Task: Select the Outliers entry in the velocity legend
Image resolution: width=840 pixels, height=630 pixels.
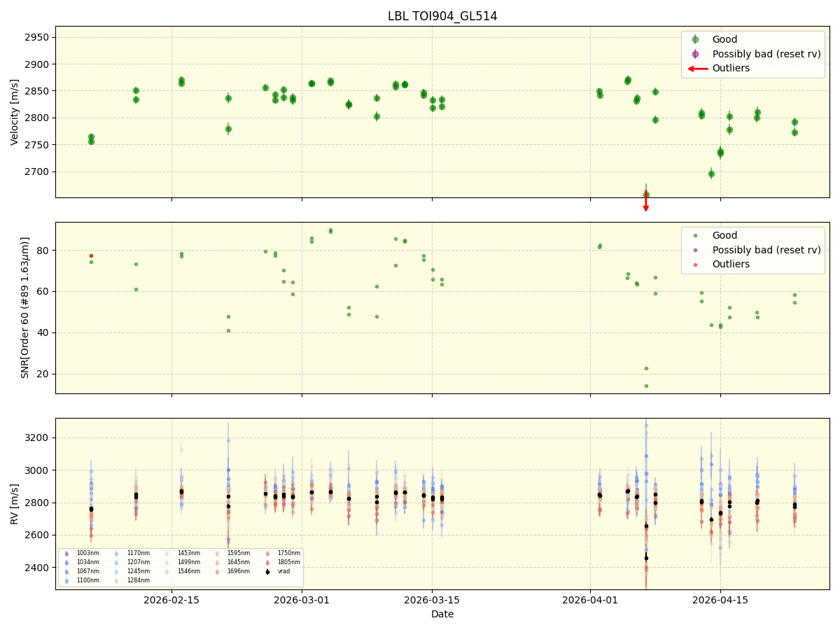Action: (x=731, y=69)
